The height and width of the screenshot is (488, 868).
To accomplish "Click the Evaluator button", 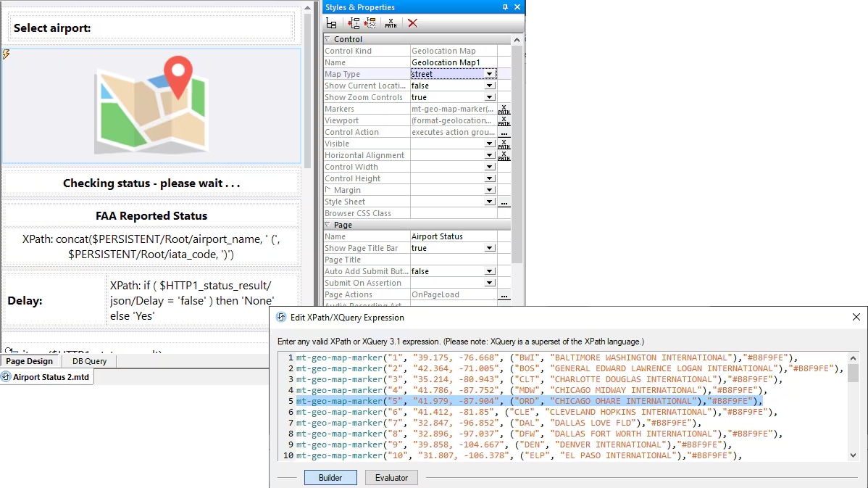I will [x=391, y=477].
